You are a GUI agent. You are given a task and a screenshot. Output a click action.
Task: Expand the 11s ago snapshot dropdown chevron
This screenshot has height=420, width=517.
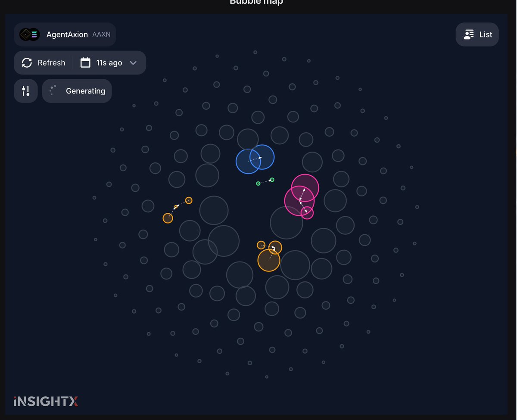point(133,63)
